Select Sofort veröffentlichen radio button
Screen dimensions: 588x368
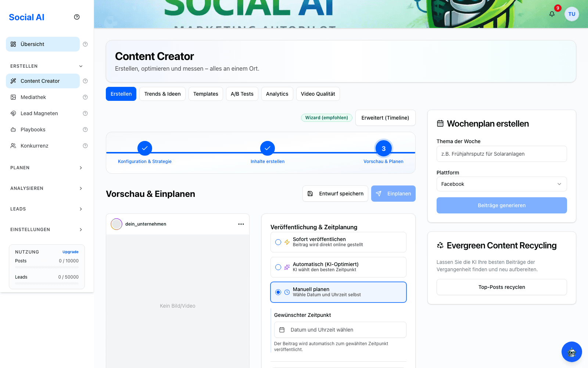coord(278,242)
